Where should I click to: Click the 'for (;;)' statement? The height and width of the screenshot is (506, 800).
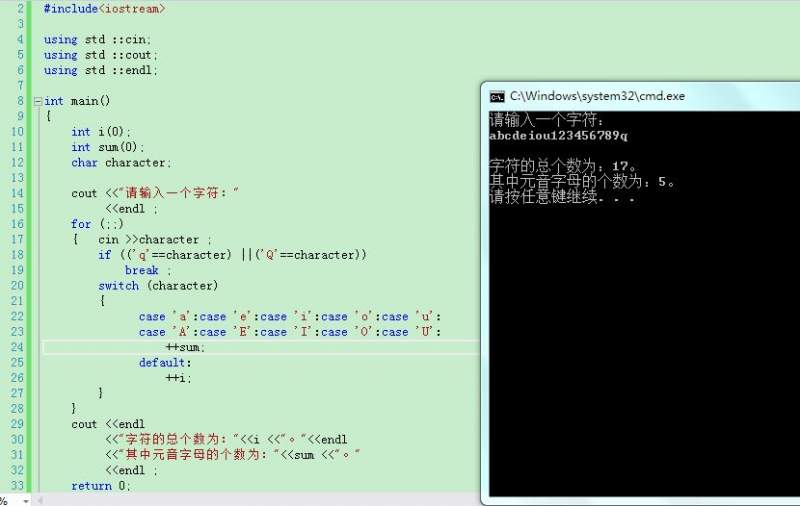point(97,224)
